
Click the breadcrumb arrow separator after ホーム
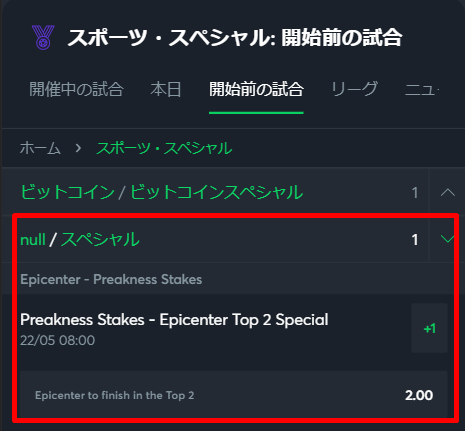pyautogui.click(x=78, y=148)
